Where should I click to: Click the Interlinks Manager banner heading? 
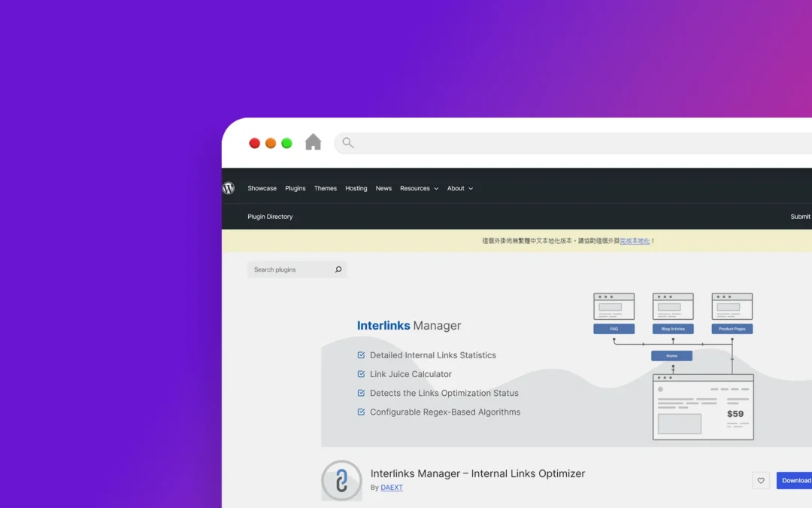(x=408, y=326)
